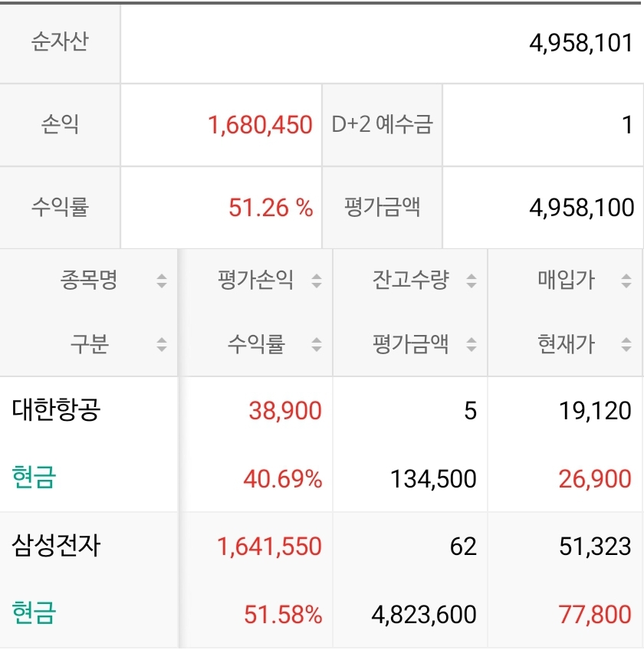Select the 삼성전자 stock row
This screenshot has width=644, height=650.
[x=57, y=547]
